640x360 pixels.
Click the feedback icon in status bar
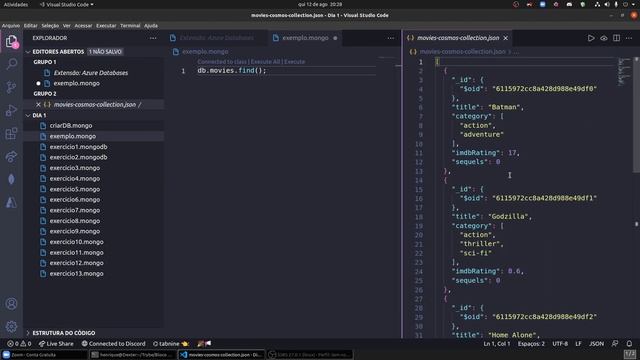click(x=615, y=344)
